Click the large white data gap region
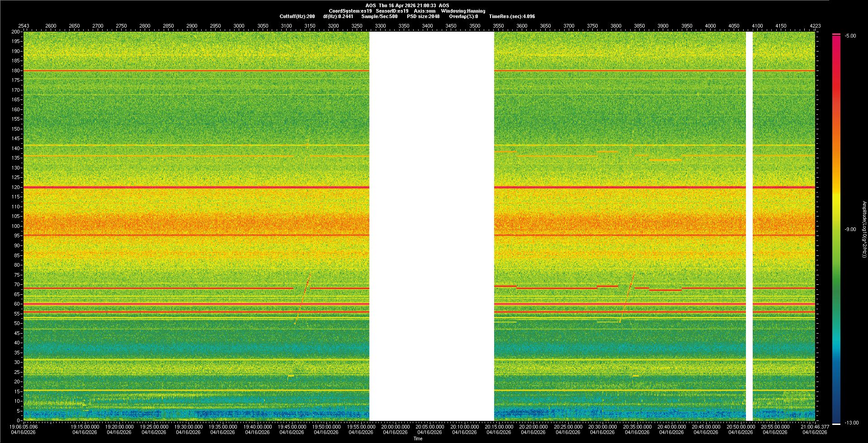868x443 pixels. 431,226
